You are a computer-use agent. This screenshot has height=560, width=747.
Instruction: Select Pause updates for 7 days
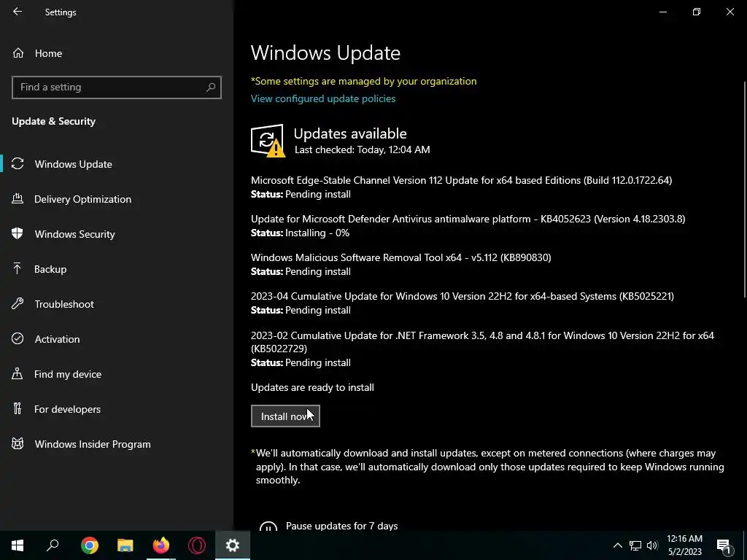pos(341,526)
